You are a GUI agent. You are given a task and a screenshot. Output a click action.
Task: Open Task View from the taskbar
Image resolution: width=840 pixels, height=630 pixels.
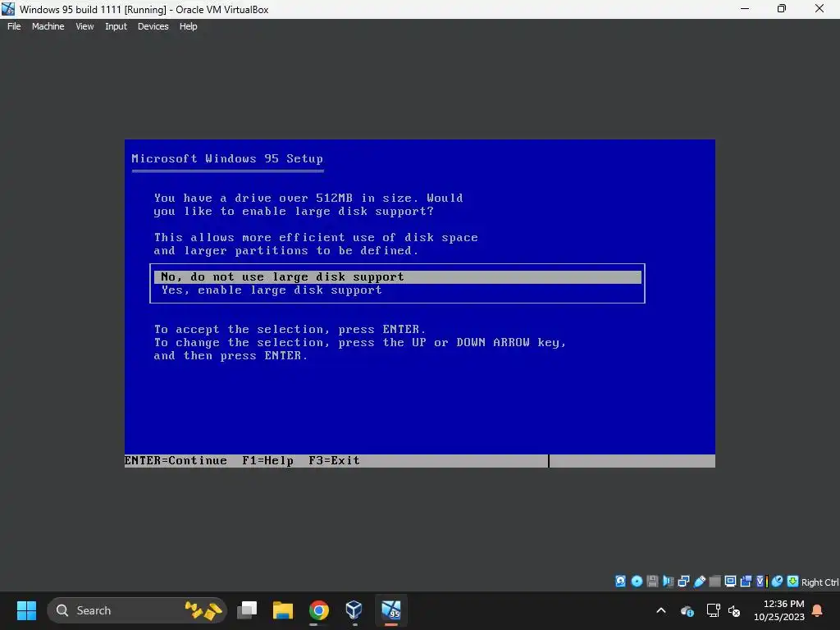[248, 610]
